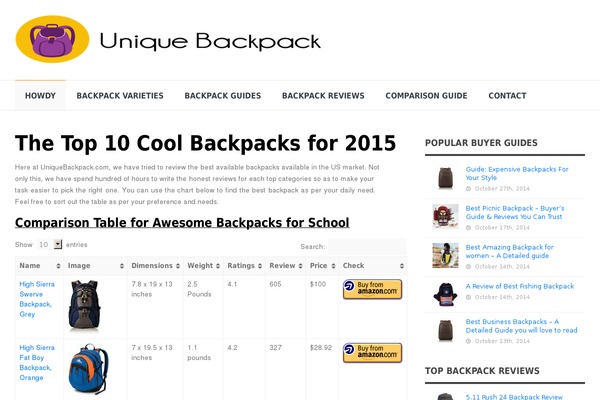Click The Top 10 Cool Backpacks title
Screen dimensions: 600x400
tap(205, 144)
